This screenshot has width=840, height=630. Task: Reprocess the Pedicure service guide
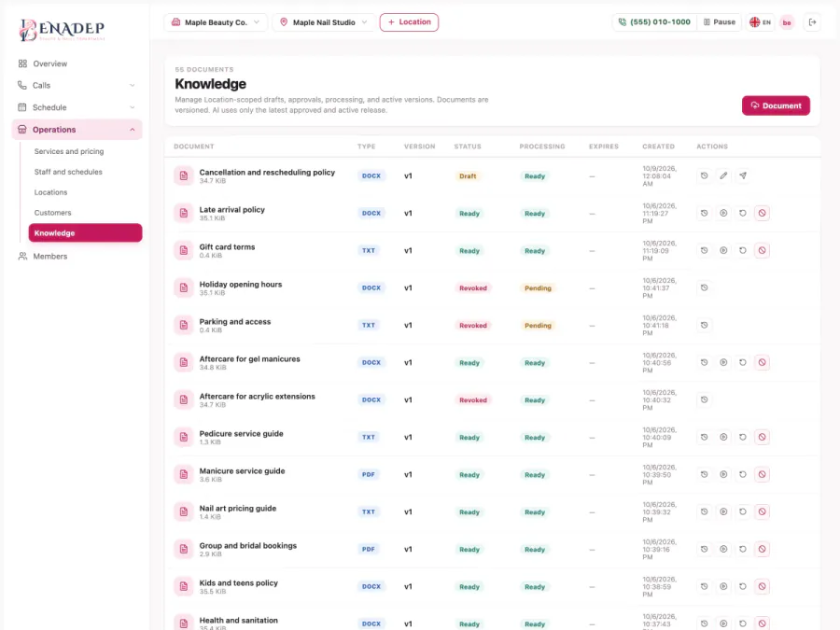tap(743, 437)
